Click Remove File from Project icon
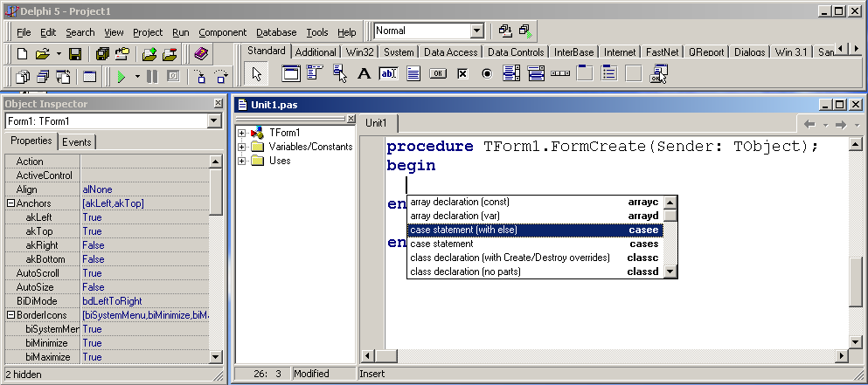Viewport: 868px width, 385px height. point(170,53)
